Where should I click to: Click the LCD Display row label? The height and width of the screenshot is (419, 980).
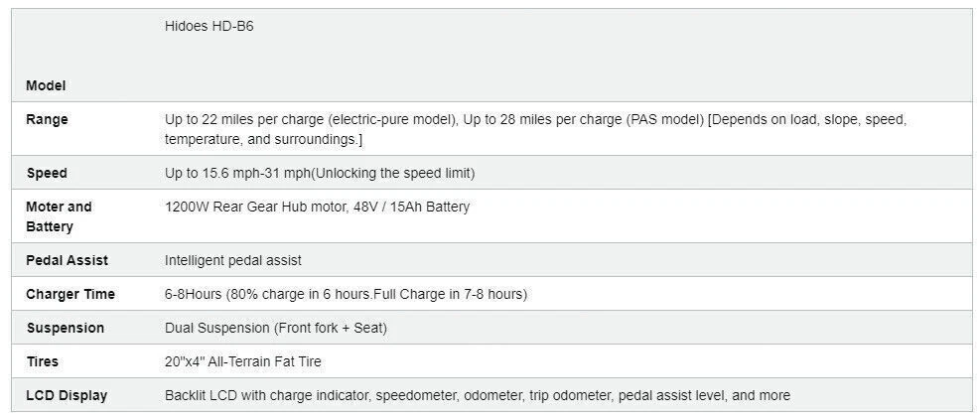[x=67, y=395]
